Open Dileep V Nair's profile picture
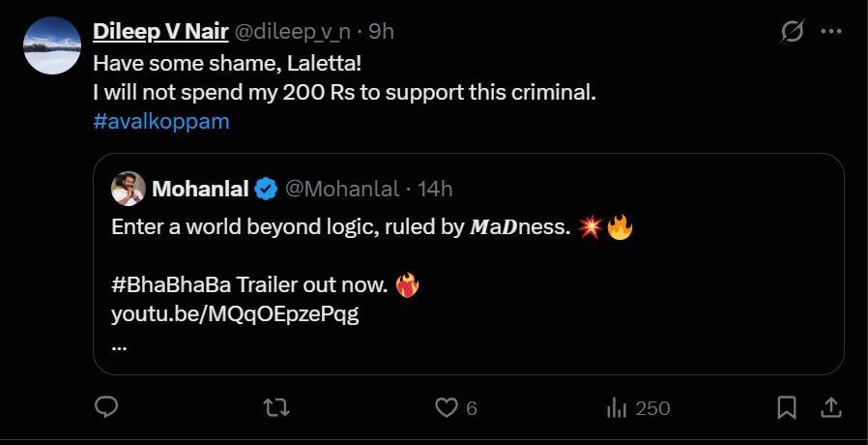This screenshot has width=868, height=445. 51,45
